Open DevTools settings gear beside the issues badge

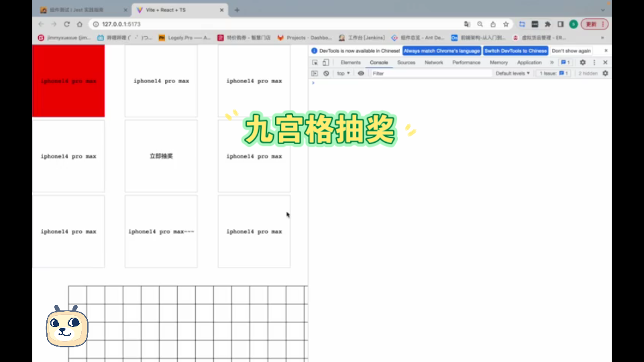pyautogui.click(x=582, y=62)
